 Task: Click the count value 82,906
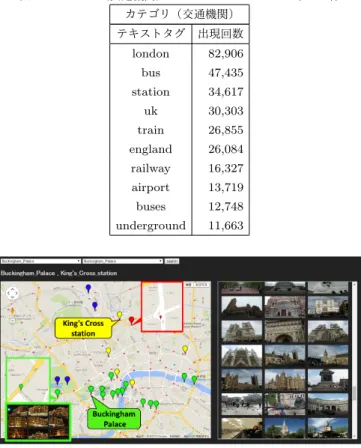[226, 54]
